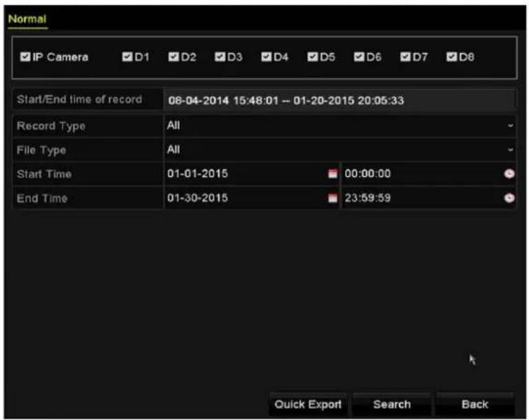Click the Search button
Screen dimensions: 529x420
point(392,404)
